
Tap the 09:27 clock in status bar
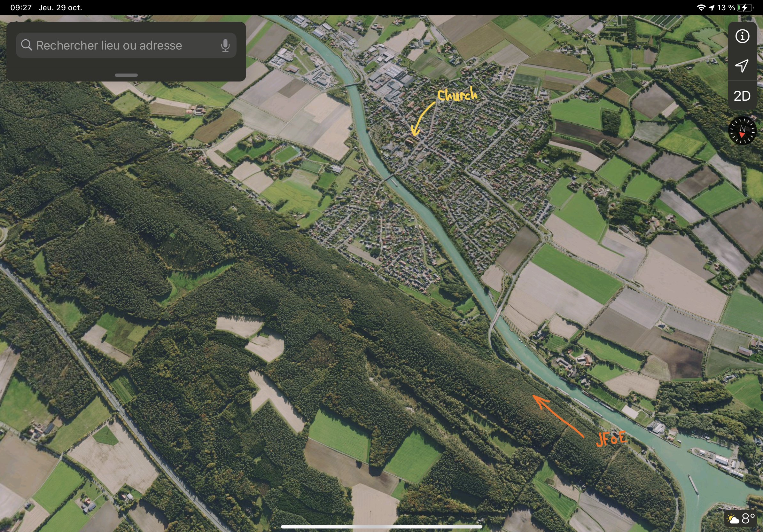(21, 8)
